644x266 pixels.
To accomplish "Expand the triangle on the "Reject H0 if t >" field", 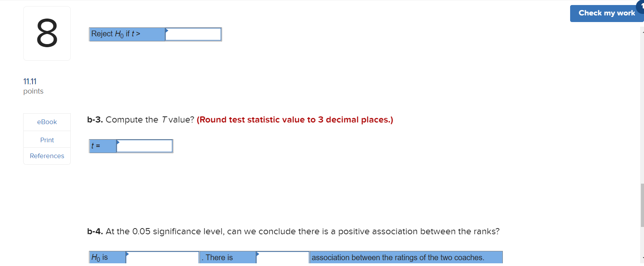I will pos(166,30).
